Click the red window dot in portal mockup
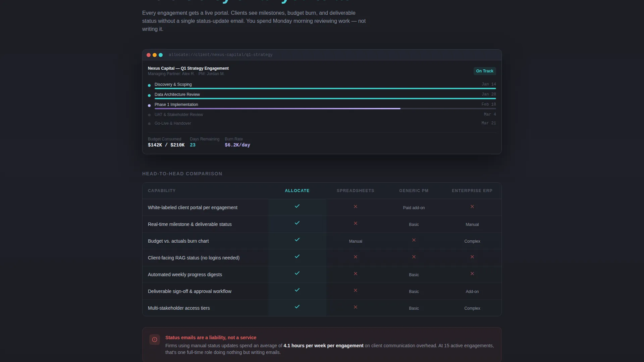 click(149, 55)
